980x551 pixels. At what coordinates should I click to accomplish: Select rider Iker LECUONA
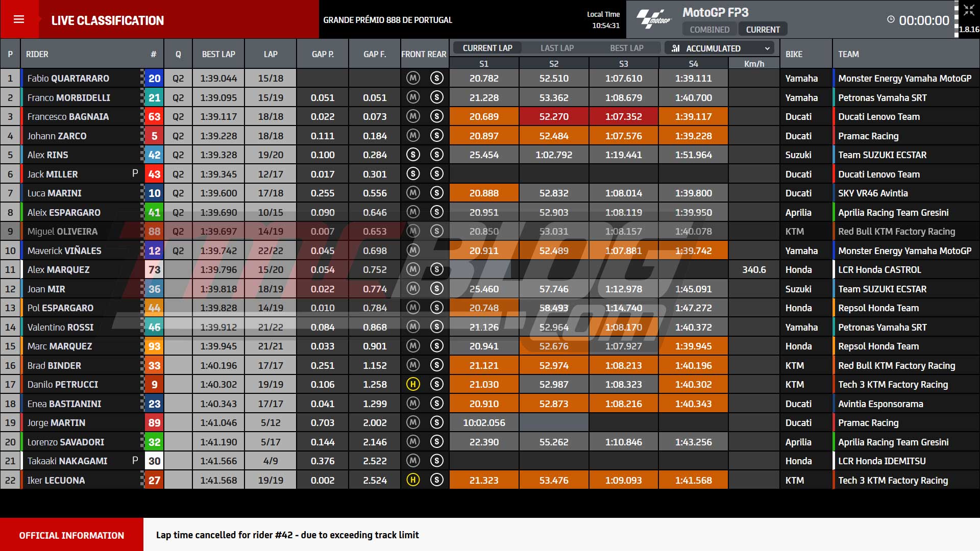tap(56, 480)
